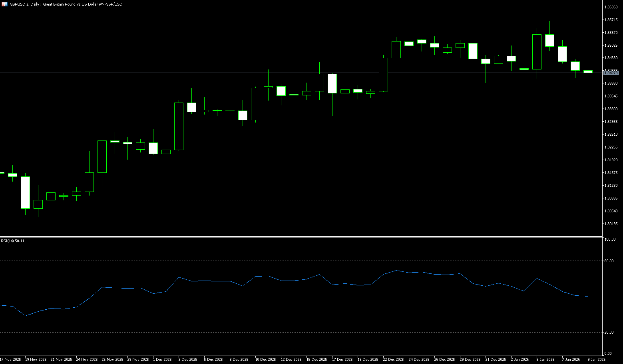Select the large bullish candle on 3 Dec 2025

point(179,126)
